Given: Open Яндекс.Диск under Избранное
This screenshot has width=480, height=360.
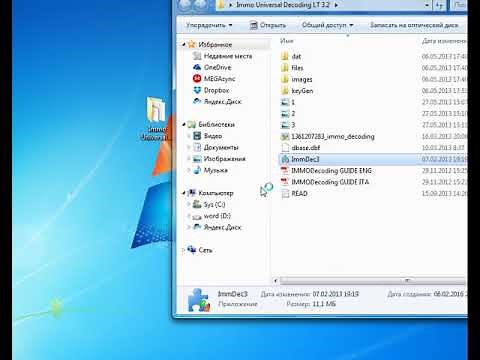Looking at the screenshot, I should [222, 101].
